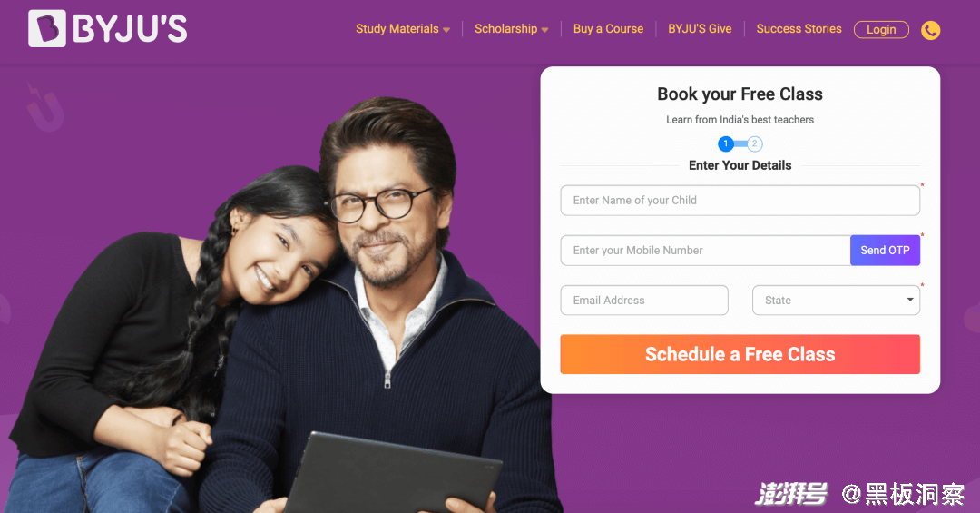Click the BYJU'S wordmark text in the header
The height and width of the screenshot is (513, 980).
pyautogui.click(x=130, y=29)
